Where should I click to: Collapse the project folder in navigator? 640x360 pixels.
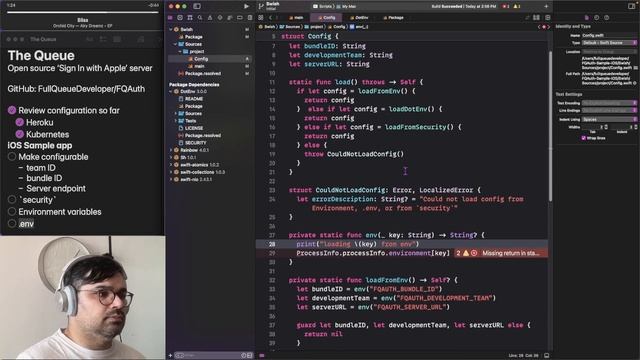(x=180, y=51)
